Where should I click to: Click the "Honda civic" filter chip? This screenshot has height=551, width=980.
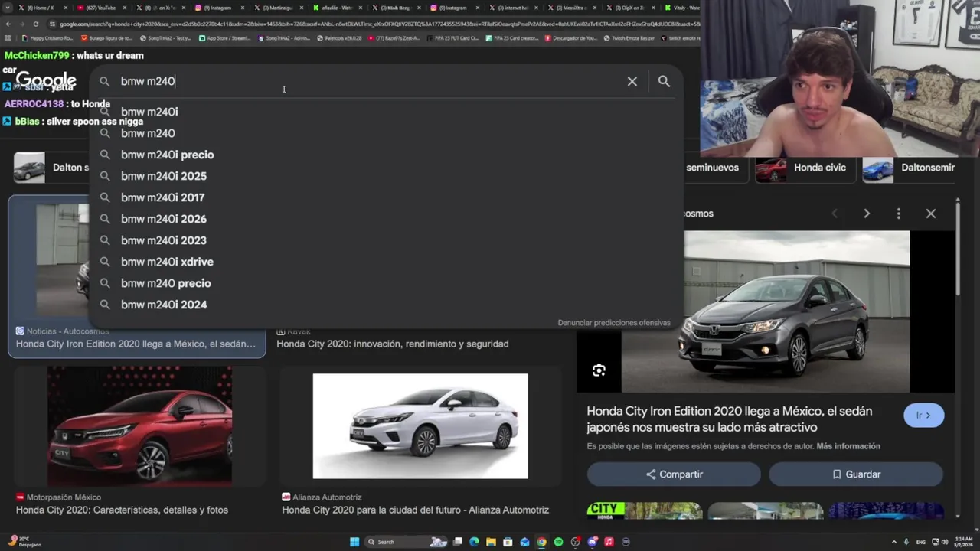coord(805,168)
